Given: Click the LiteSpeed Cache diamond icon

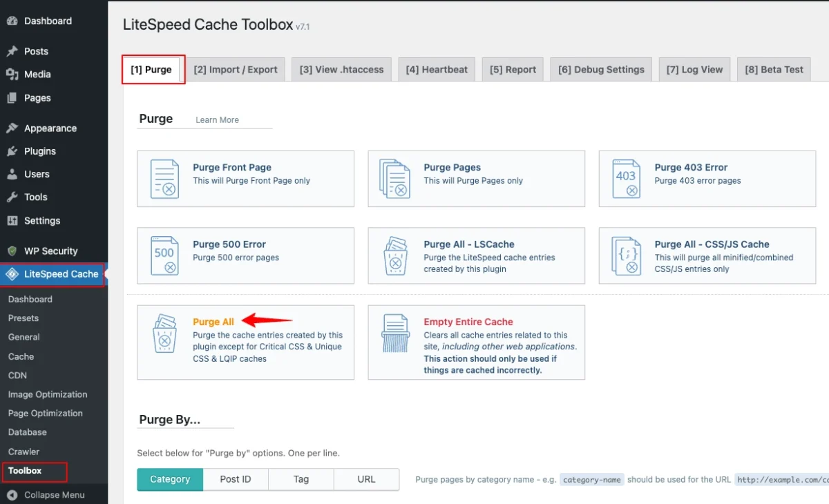Looking at the screenshot, I should click(12, 274).
